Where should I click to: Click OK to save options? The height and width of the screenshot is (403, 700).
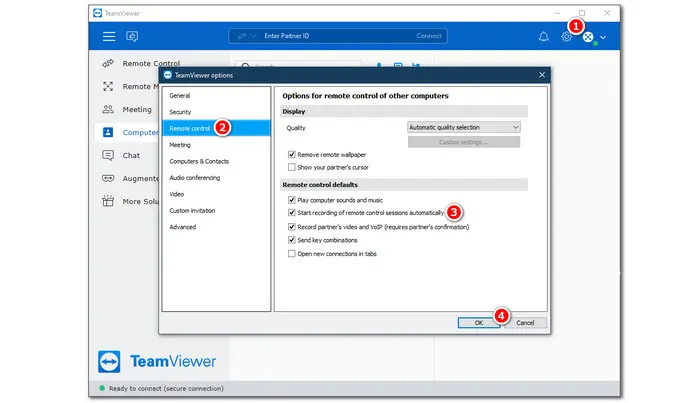click(479, 323)
